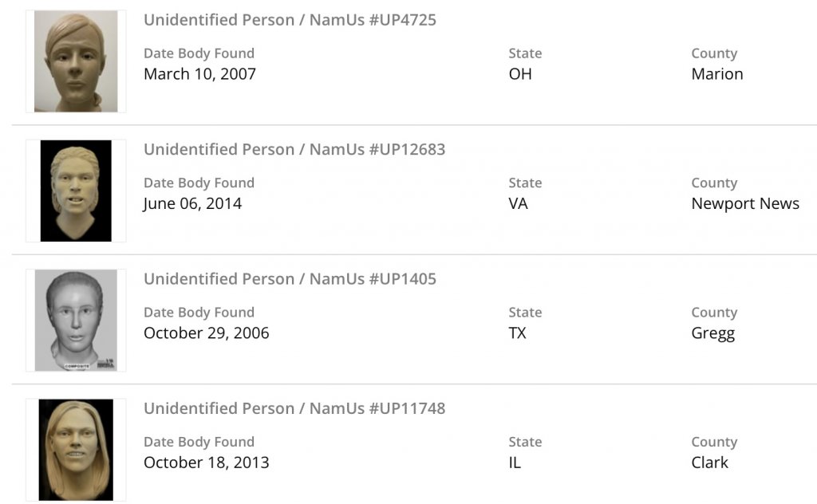Select the date October 18, 2013
The height and width of the screenshot is (504, 817).
pos(206,463)
